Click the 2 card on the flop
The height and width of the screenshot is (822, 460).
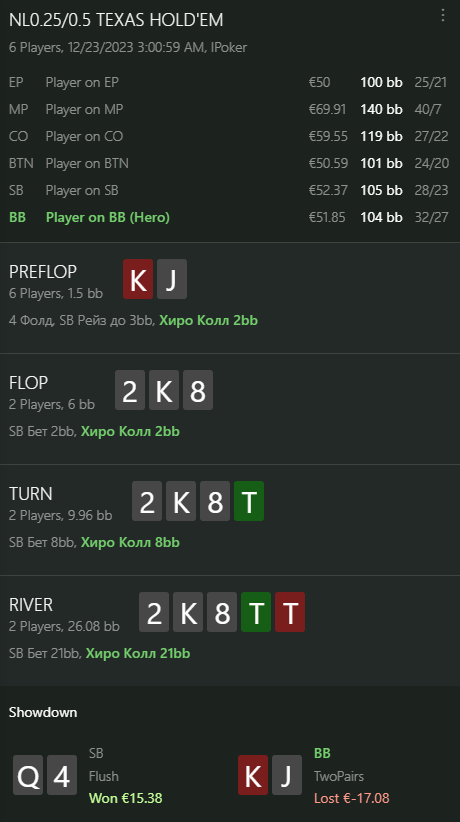coord(130,390)
